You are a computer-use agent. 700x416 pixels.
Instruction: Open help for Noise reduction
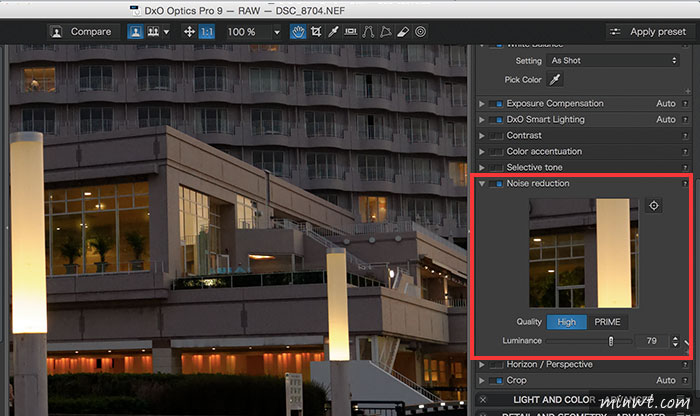click(685, 183)
